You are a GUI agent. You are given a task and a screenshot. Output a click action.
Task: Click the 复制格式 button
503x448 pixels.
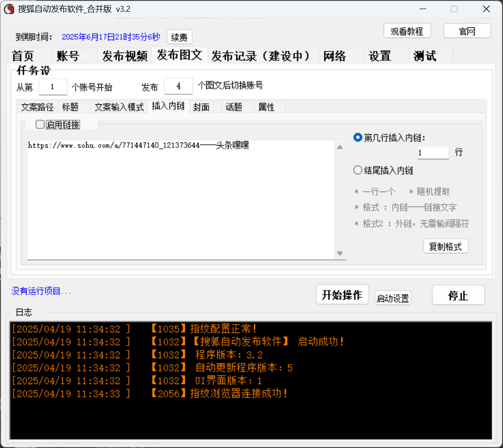coord(446,246)
